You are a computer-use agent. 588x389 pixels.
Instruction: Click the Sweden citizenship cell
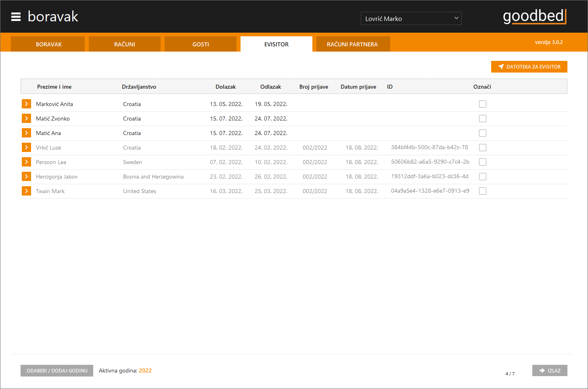click(x=132, y=162)
